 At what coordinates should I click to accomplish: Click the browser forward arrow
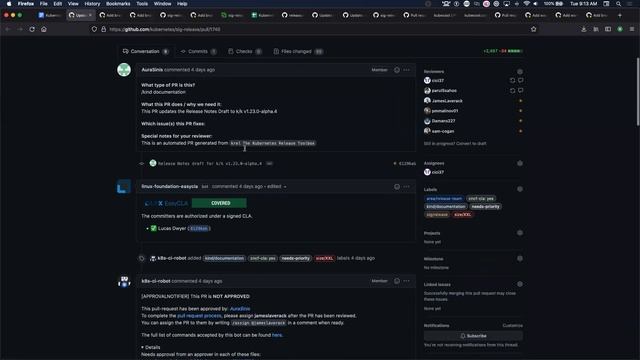(20, 29)
